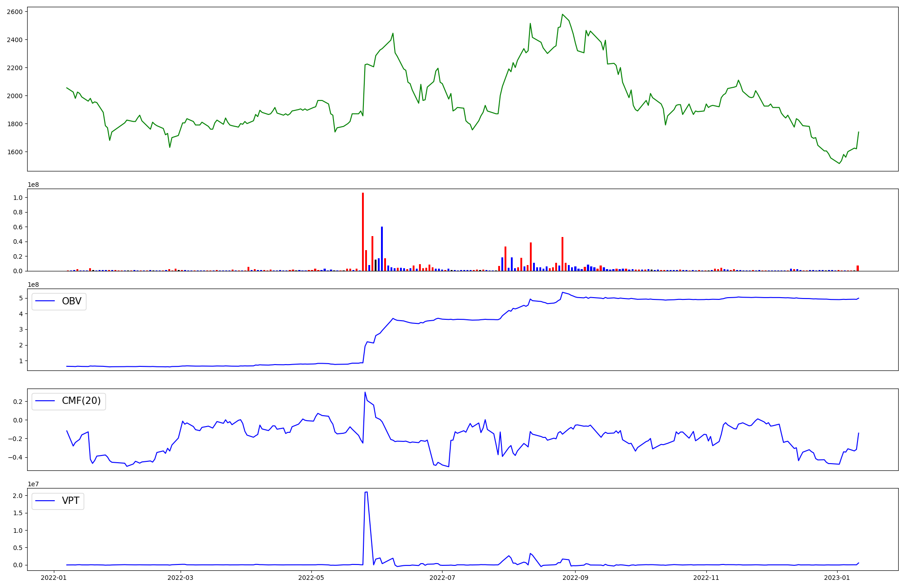905x588 pixels.
Task: Click the 1e7 exponent above VPT chart
Action: tap(33, 484)
